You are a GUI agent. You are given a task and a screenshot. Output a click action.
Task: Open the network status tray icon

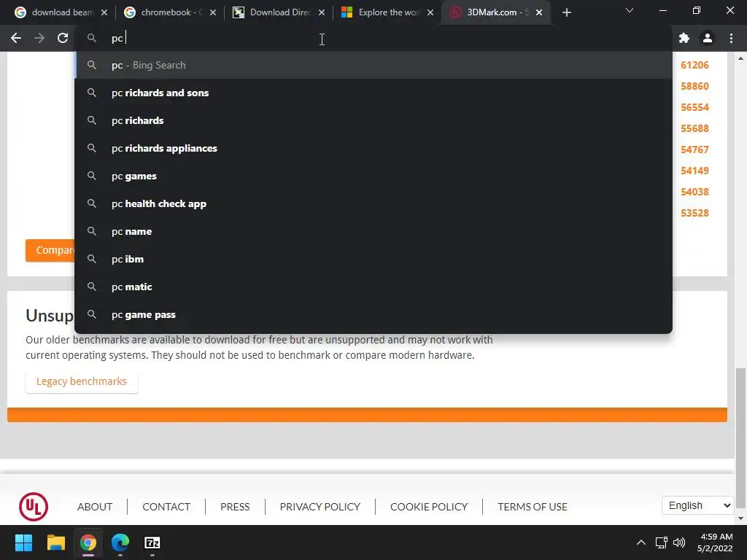click(661, 542)
